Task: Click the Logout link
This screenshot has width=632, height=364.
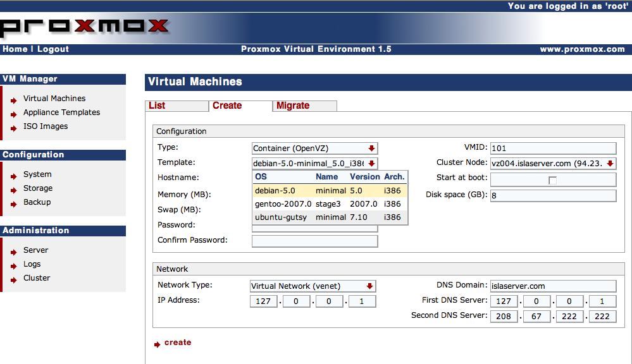Action: [x=53, y=49]
